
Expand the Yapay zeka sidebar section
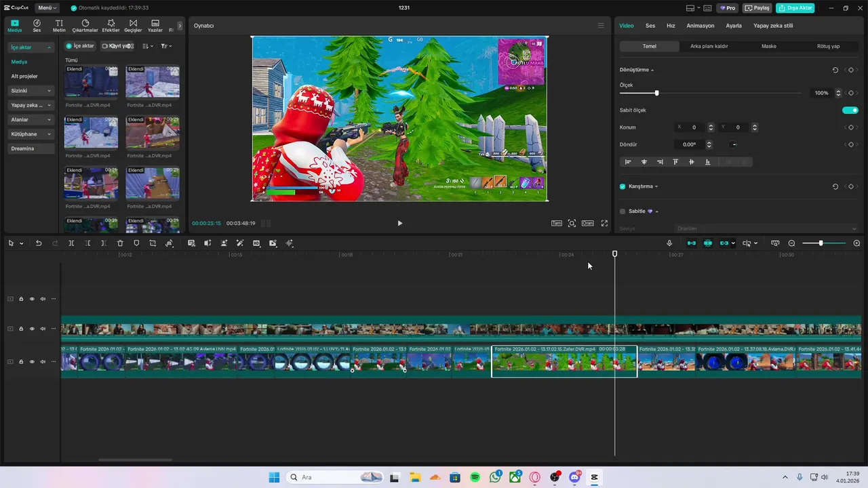(x=31, y=105)
